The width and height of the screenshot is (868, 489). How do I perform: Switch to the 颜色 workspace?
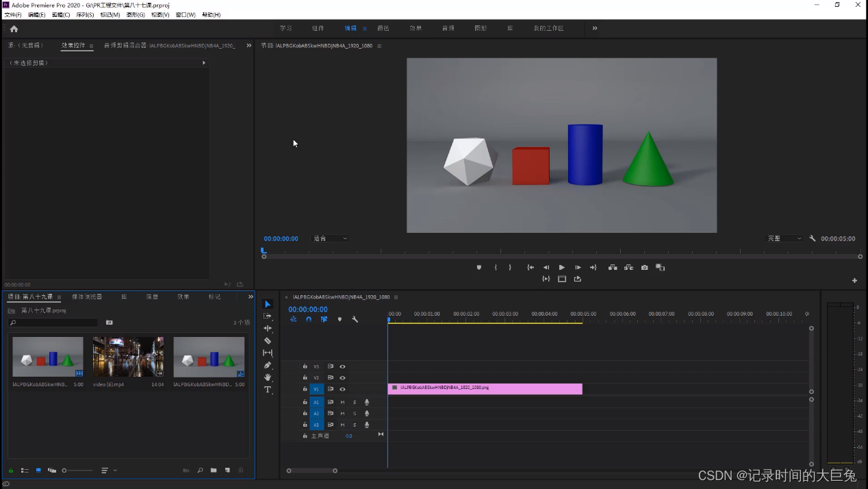(x=383, y=28)
